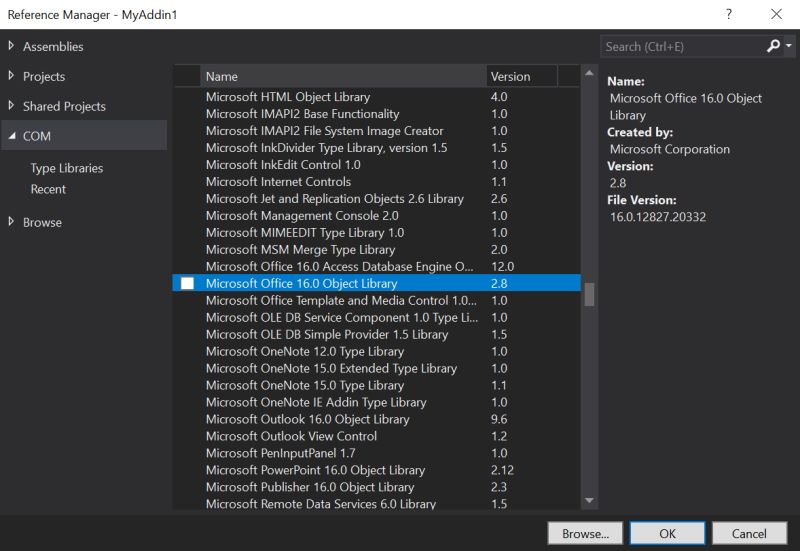This screenshot has height=551, width=800.
Task: Select Microsoft Outlook View Control row
Action: (377, 436)
